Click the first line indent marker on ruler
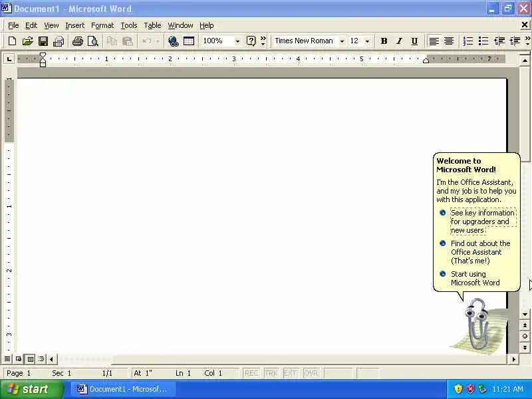 (43, 55)
